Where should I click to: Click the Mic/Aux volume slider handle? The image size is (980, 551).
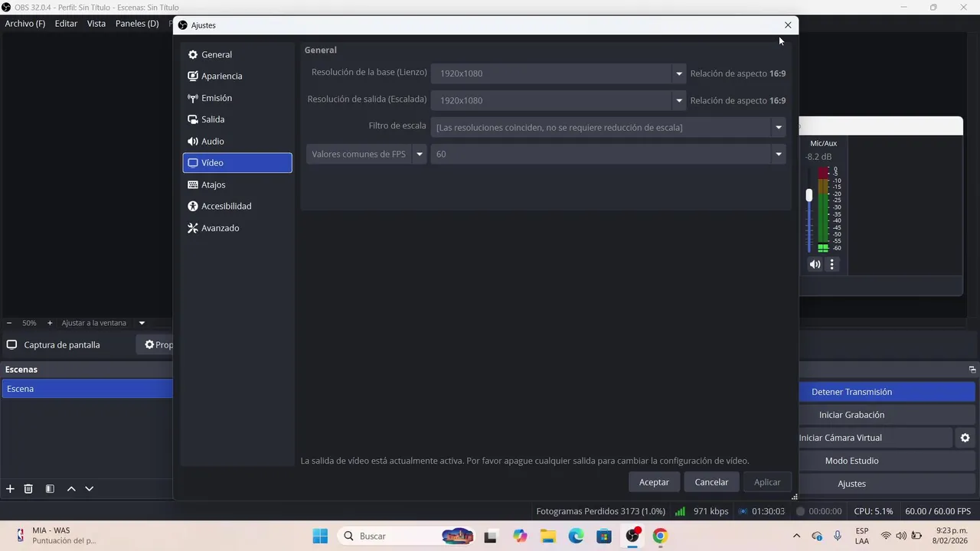[x=809, y=195]
